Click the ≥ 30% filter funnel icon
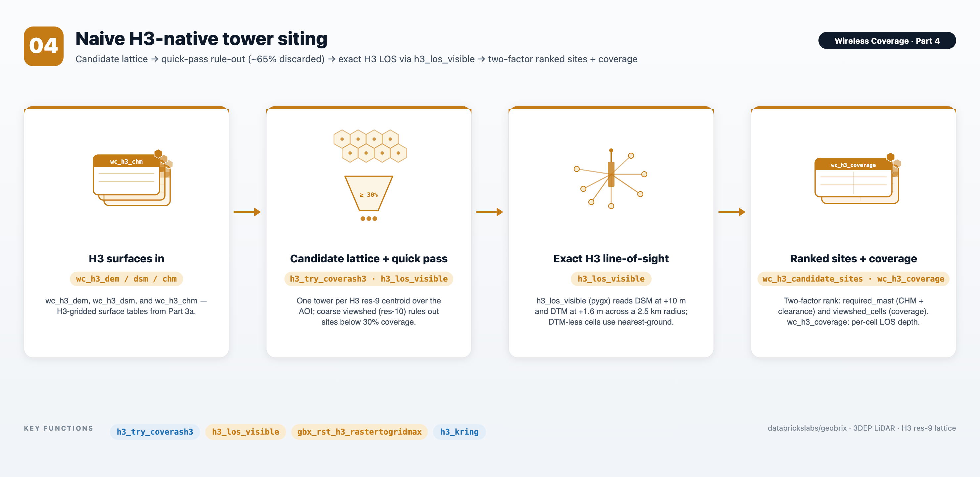This screenshot has height=477, width=980. click(x=368, y=193)
